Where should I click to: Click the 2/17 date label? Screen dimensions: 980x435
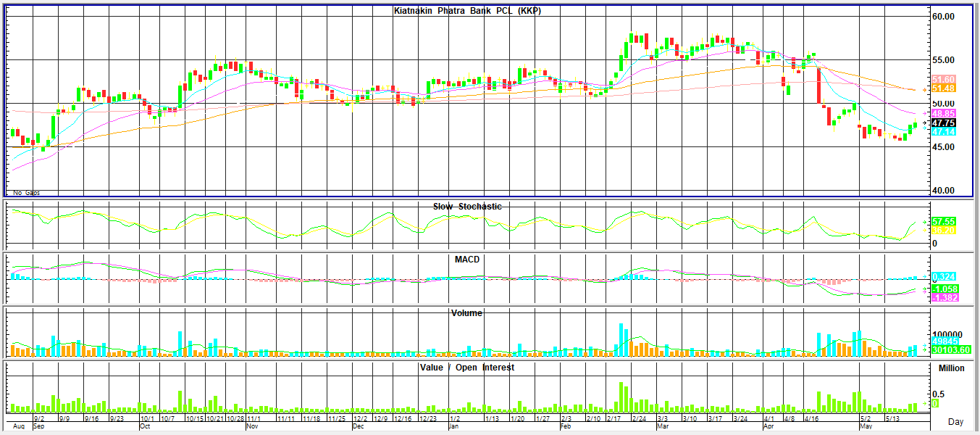(x=615, y=419)
